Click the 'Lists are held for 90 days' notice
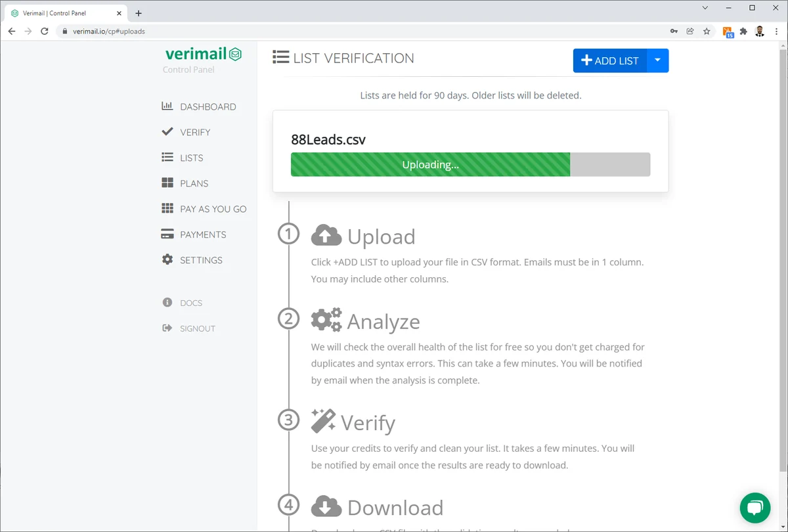 tap(471, 95)
